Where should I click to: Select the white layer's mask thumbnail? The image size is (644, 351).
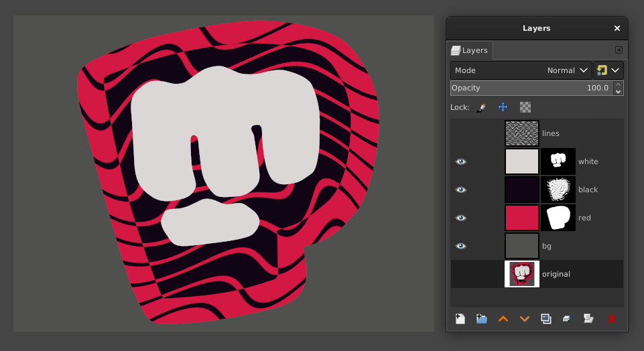point(558,161)
